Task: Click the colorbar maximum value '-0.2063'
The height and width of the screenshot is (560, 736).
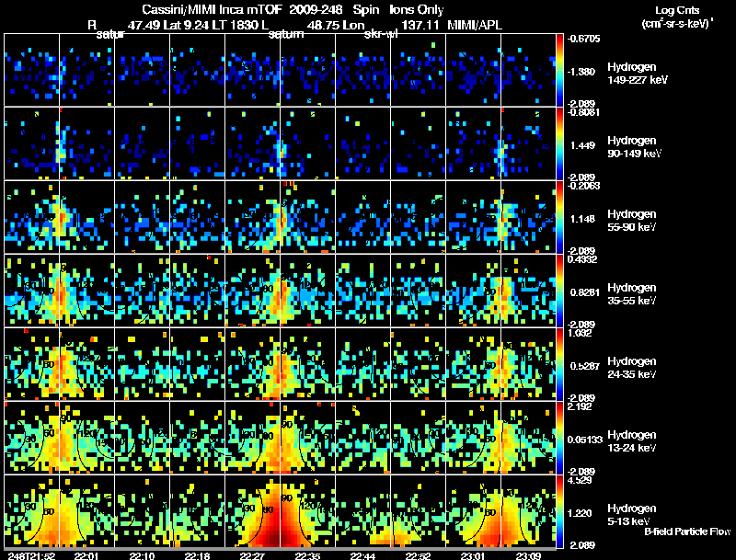Action: tap(583, 186)
